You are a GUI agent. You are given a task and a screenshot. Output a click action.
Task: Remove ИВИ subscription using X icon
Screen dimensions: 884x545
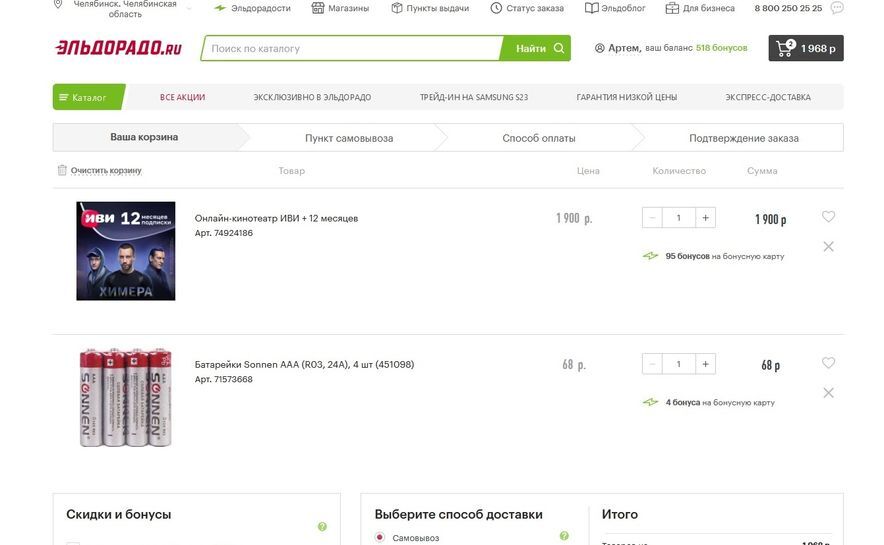coord(828,246)
